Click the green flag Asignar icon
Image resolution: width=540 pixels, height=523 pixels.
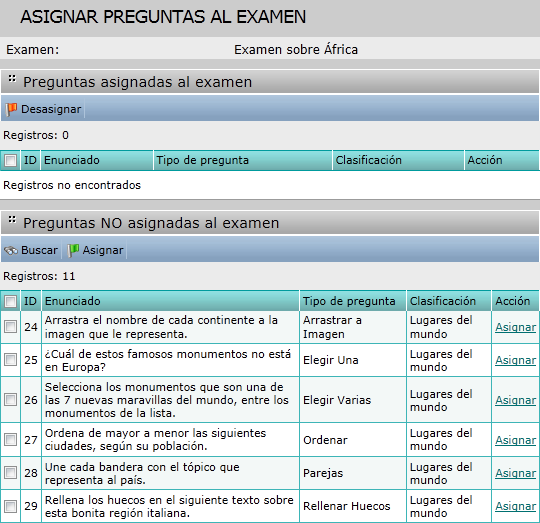(73, 250)
